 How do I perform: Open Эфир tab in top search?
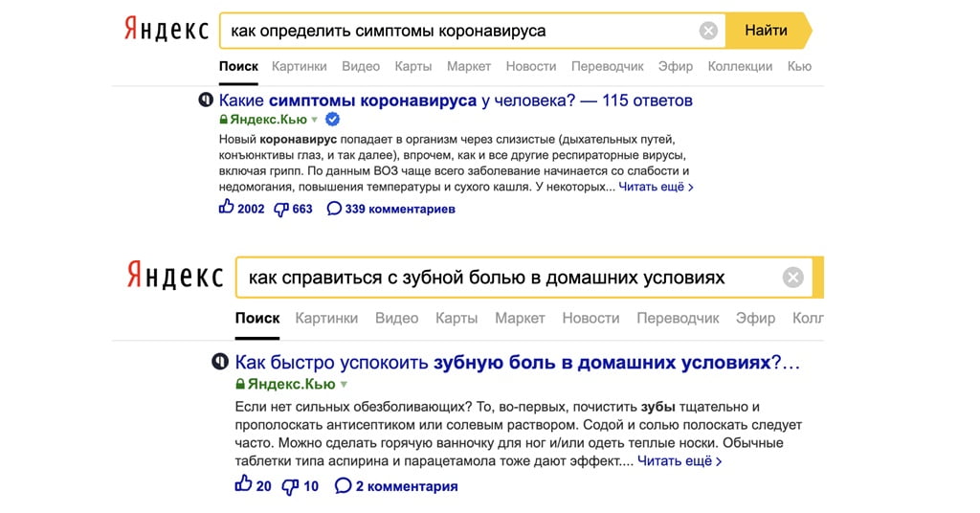pos(676,66)
